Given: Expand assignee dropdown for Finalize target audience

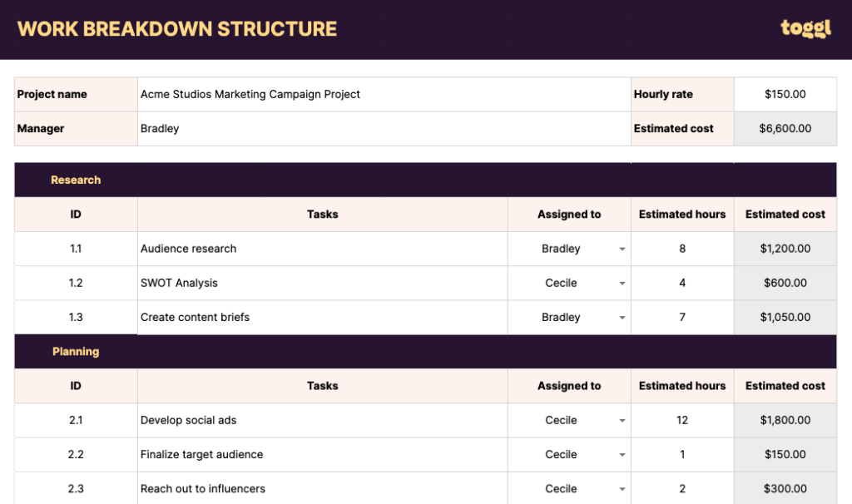Looking at the screenshot, I should [x=622, y=455].
